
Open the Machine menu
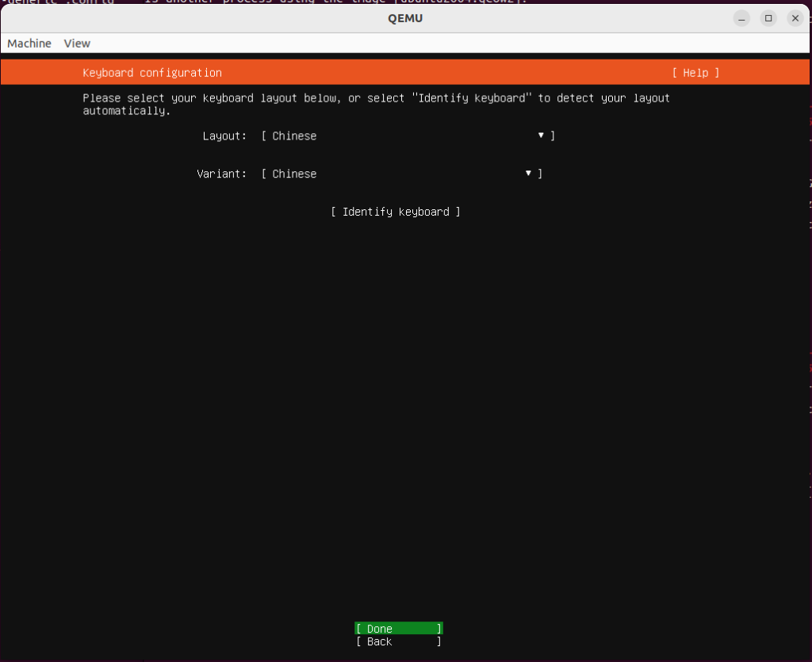coord(29,44)
